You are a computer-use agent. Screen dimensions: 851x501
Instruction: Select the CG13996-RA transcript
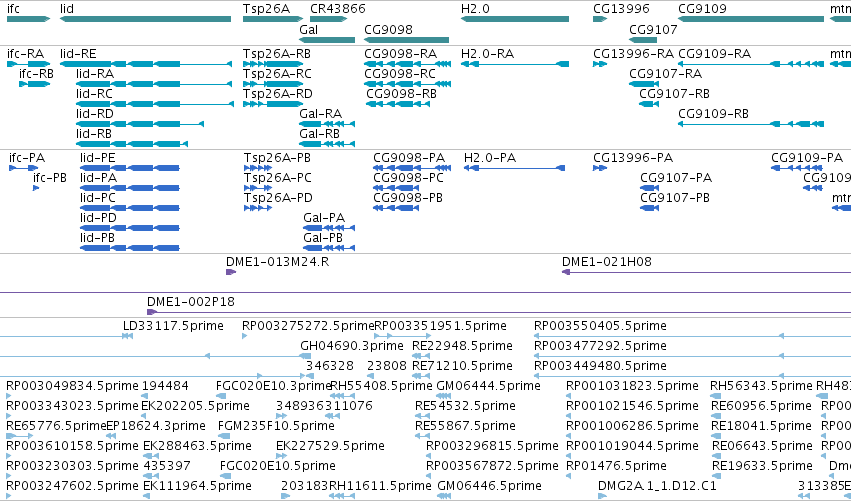point(600,64)
